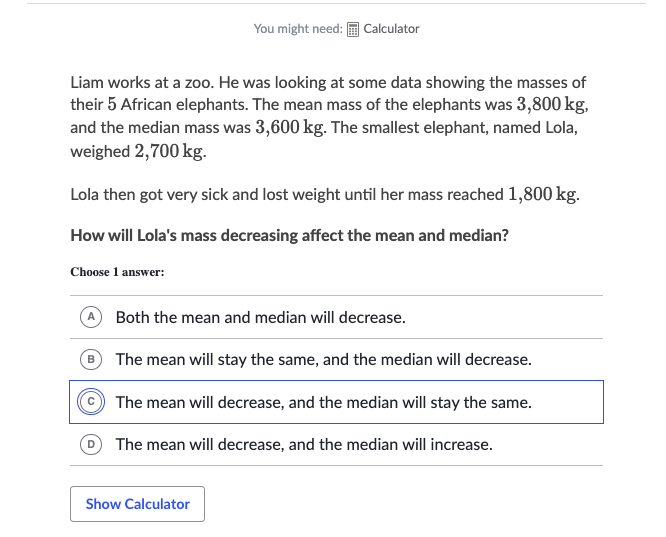
Task: Click the "Lola then got very sick" sentence
Action: click(325, 195)
